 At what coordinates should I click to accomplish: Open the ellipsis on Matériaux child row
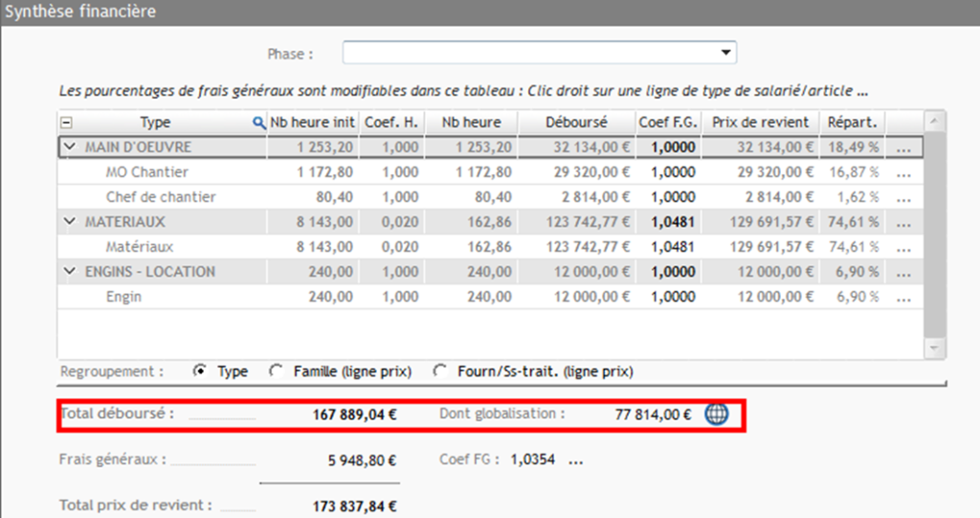[x=903, y=249]
